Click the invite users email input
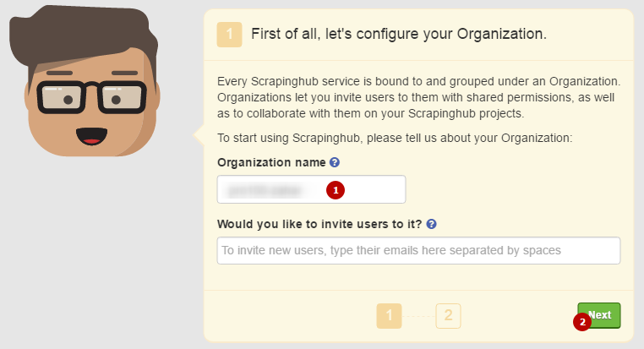The width and height of the screenshot is (644, 349). click(x=418, y=250)
